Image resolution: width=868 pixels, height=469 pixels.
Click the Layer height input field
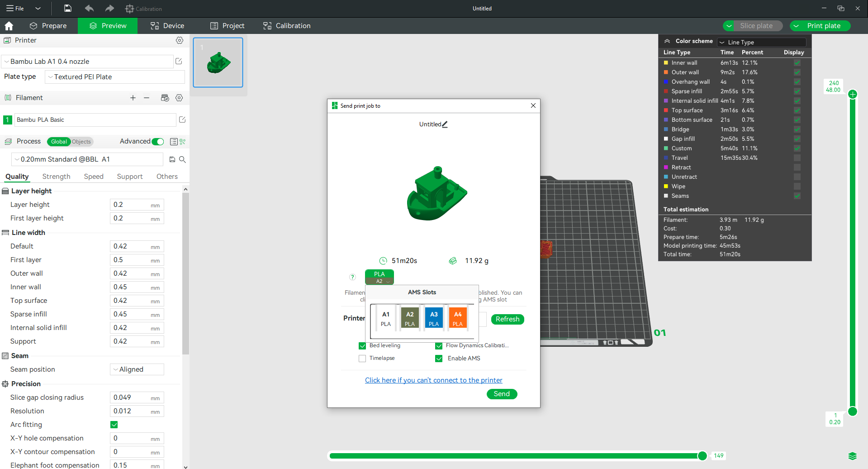point(137,205)
